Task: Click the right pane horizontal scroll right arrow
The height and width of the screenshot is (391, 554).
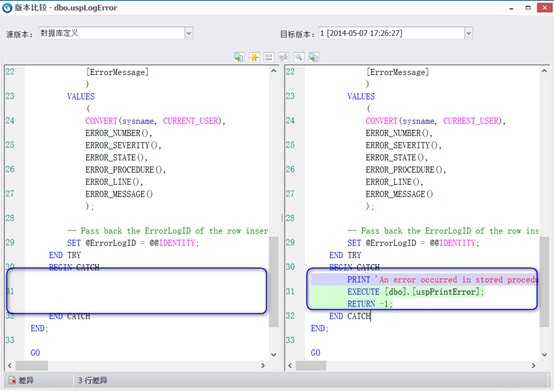Action: coord(533,365)
